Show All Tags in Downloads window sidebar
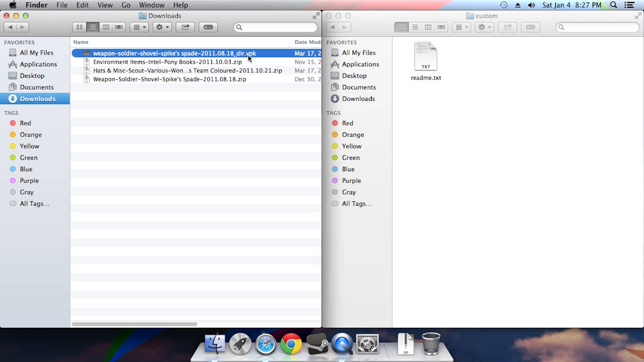The image size is (644, 362). point(35,204)
